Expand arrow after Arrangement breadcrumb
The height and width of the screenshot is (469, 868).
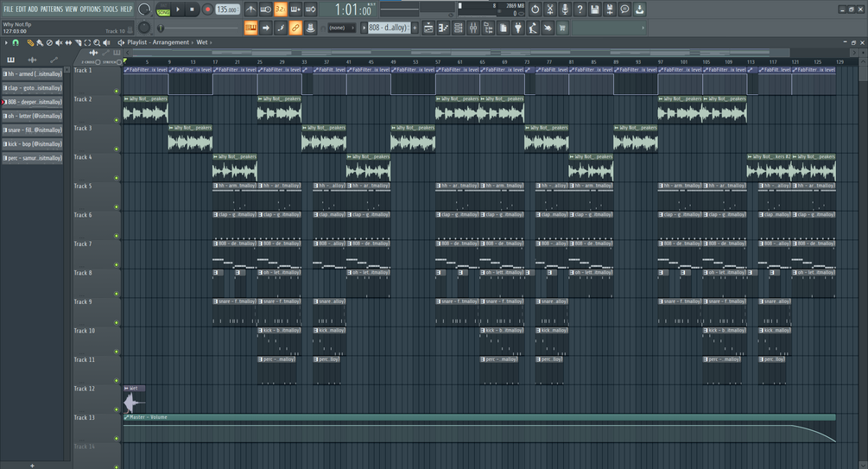point(193,42)
